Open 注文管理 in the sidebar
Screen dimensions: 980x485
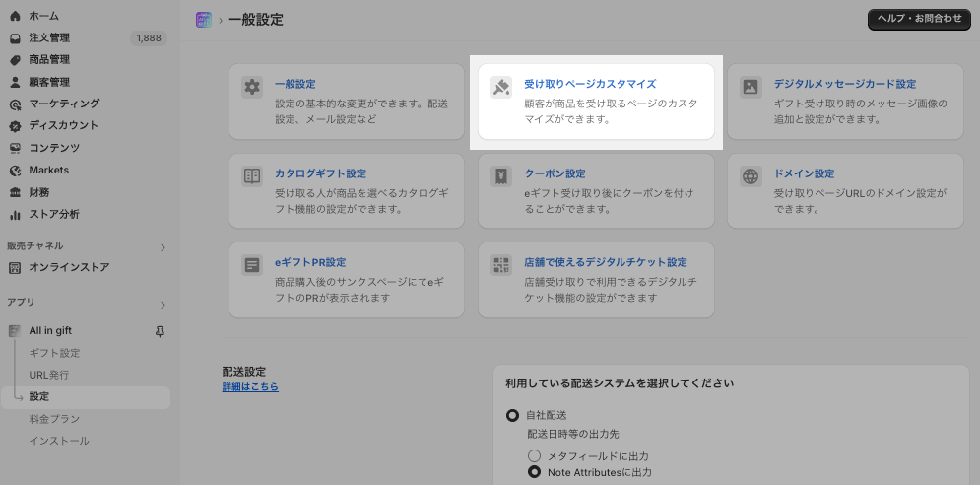coord(49,38)
